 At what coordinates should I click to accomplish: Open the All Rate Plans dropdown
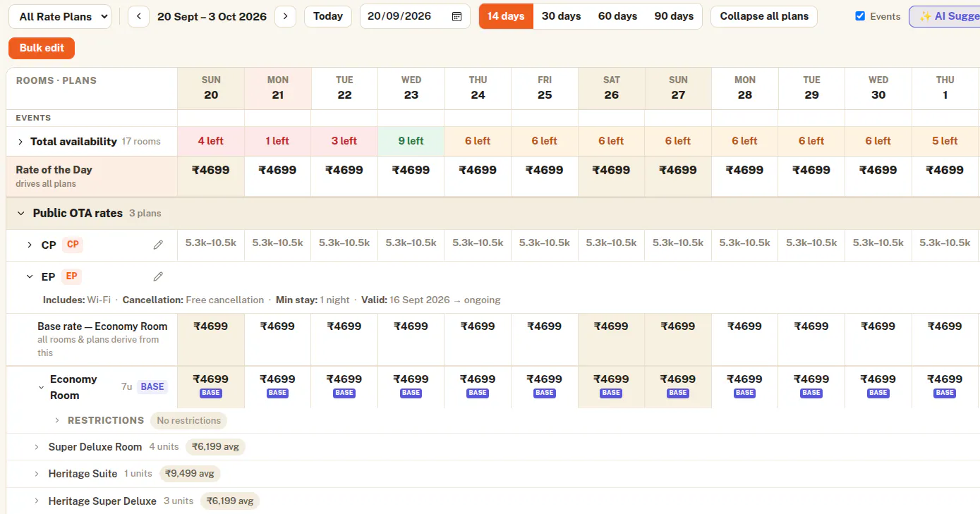(x=60, y=16)
